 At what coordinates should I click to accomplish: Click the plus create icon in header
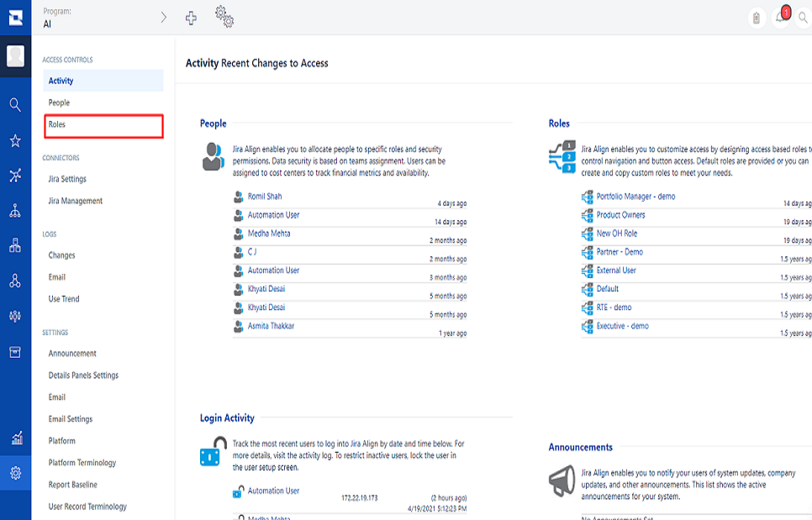tap(192, 18)
